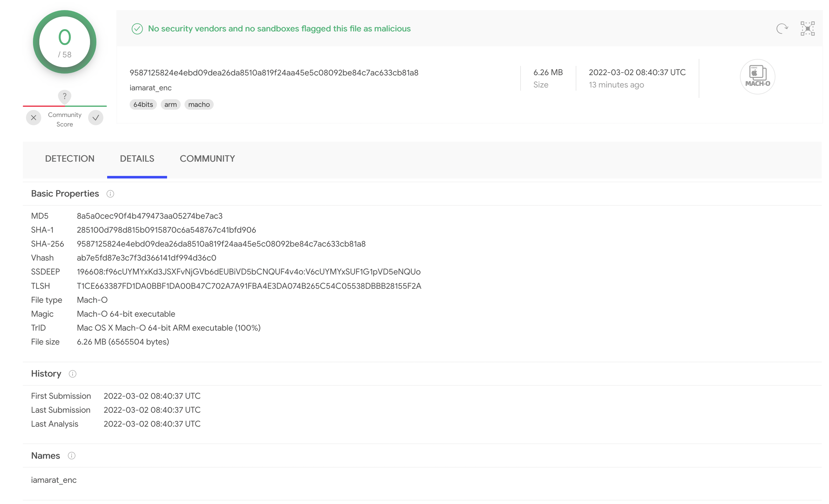Click the macho tag

[x=199, y=105]
